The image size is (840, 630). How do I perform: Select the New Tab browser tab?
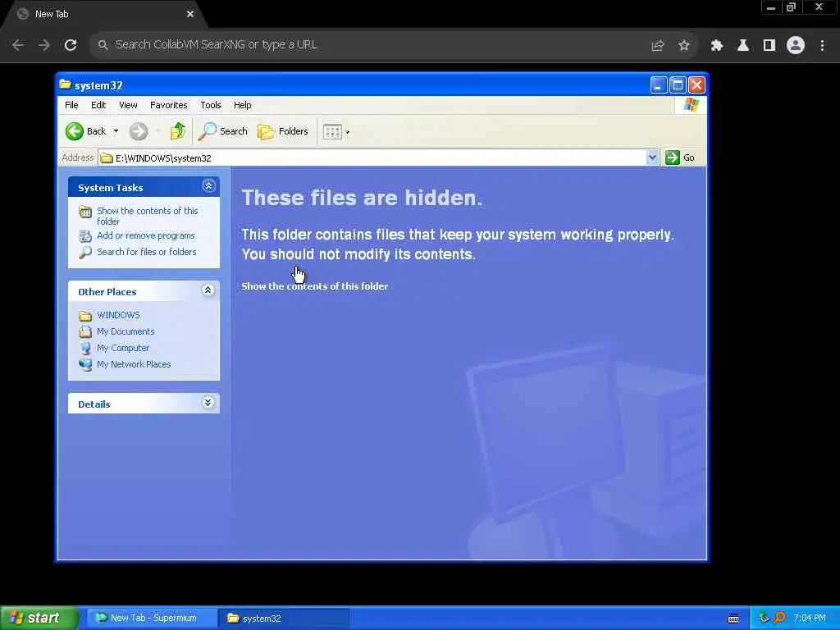click(x=104, y=15)
